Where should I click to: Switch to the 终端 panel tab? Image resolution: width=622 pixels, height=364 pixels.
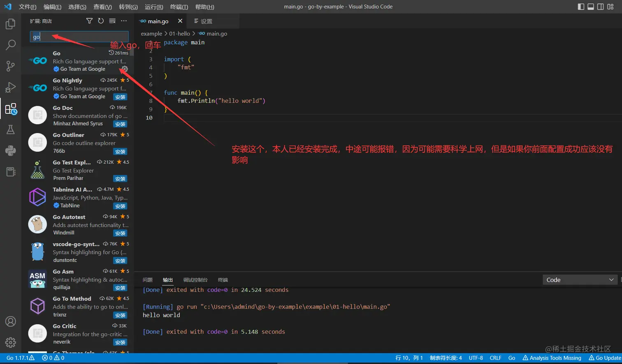pyautogui.click(x=223, y=280)
